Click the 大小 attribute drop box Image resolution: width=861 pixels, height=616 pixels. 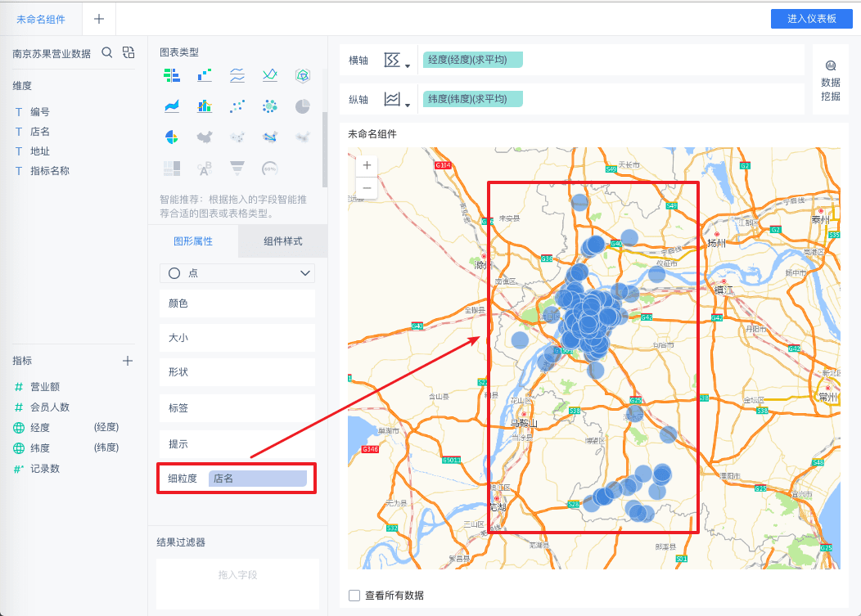pos(237,338)
